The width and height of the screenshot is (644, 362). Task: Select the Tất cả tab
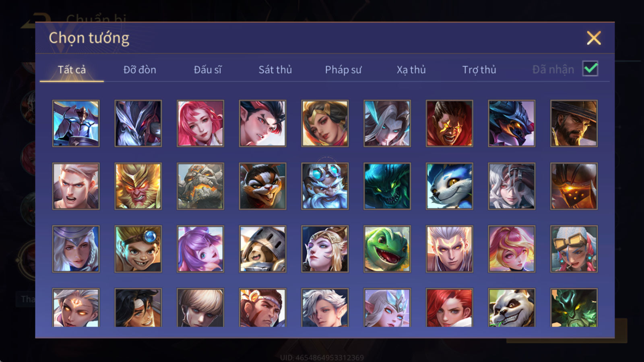point(72,70)
